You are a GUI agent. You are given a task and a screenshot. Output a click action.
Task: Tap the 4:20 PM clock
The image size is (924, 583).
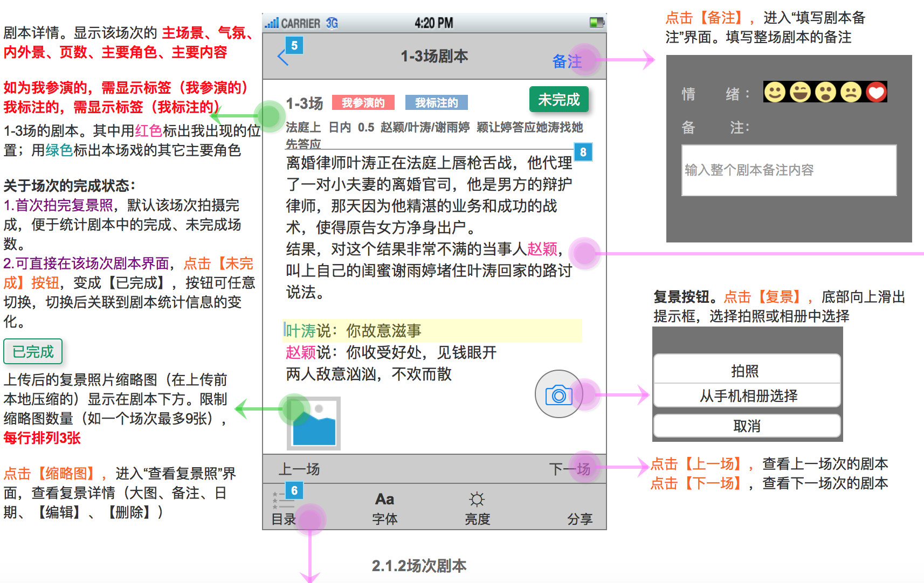point(434,23)
